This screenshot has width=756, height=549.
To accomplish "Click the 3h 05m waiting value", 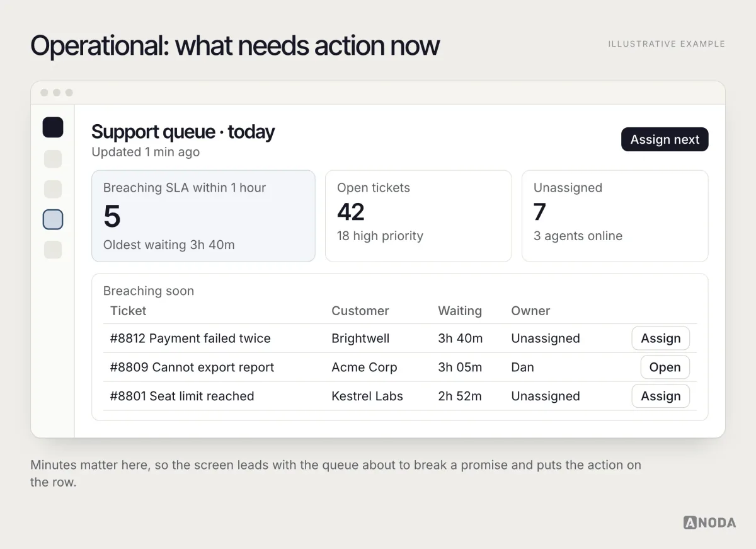I will click(460, 367).
